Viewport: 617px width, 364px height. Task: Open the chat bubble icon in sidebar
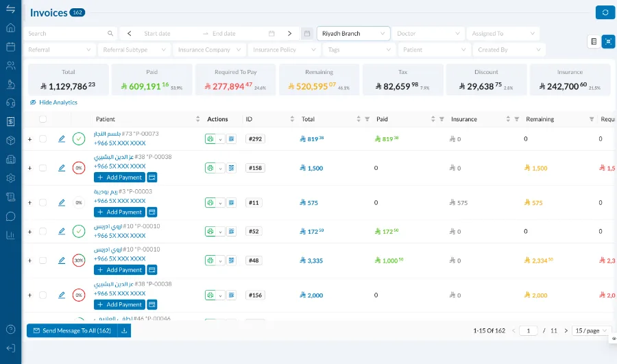[10, 216]
